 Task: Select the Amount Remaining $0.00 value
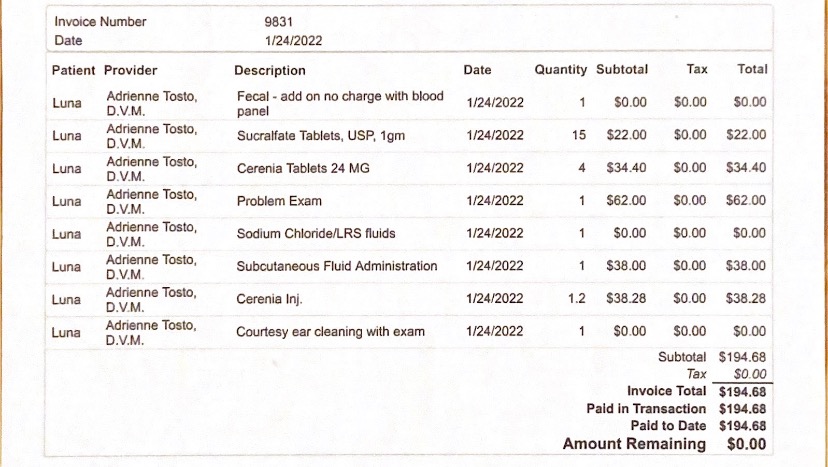coord(746,444)
